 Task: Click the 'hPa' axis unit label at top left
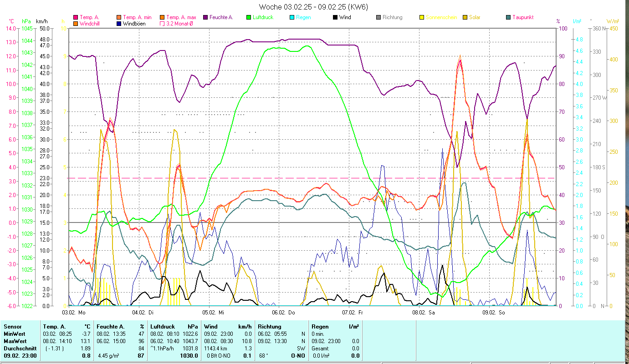pos(26,21)
